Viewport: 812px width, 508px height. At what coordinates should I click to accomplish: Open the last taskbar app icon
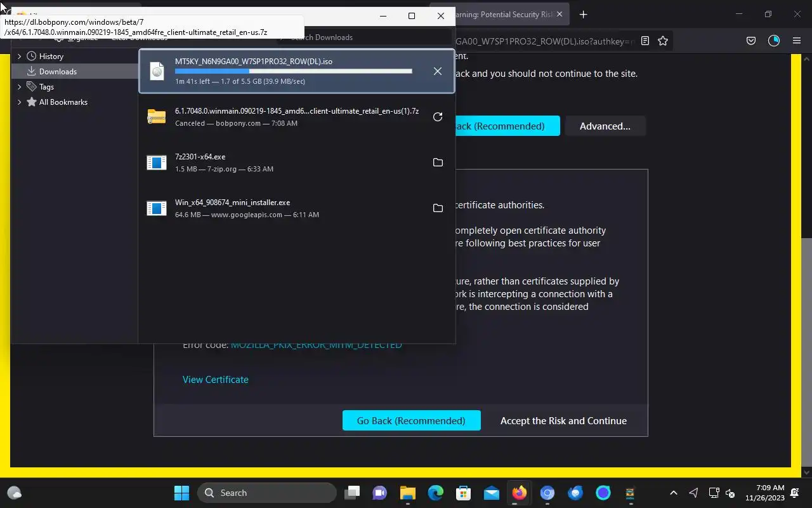tap(630, 493)
